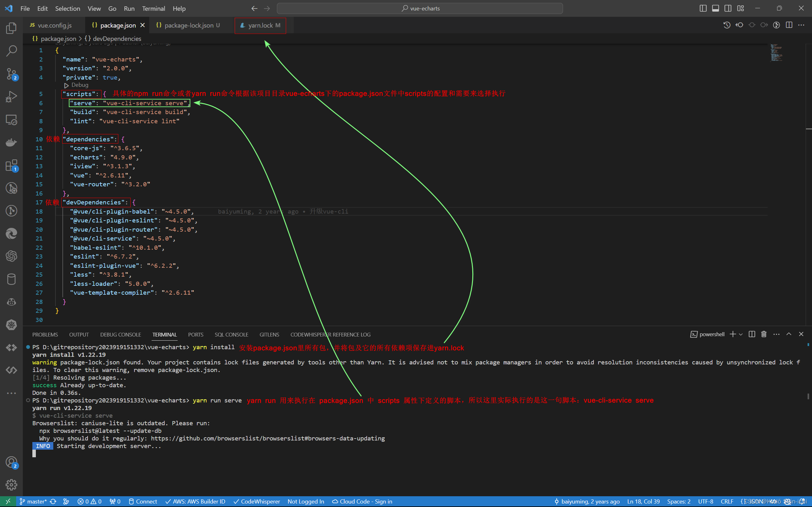Open the Run and Debug view
This screenshot has width=812, height=507.
pos(11,97)
